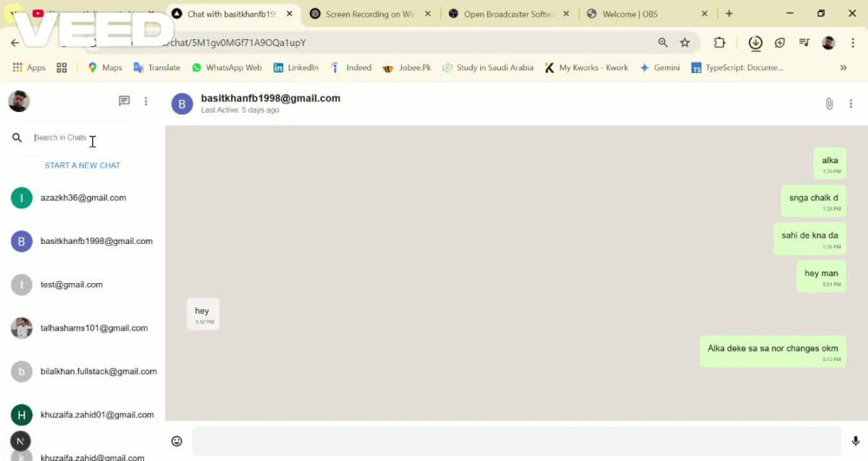Open chat with basitkhanfb1998@gmail.com in list
This screenshot has height=461, width=868.
click(82, 241)
